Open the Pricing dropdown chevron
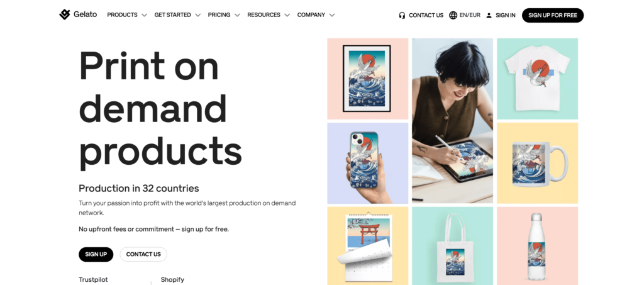 click(237, 15)
